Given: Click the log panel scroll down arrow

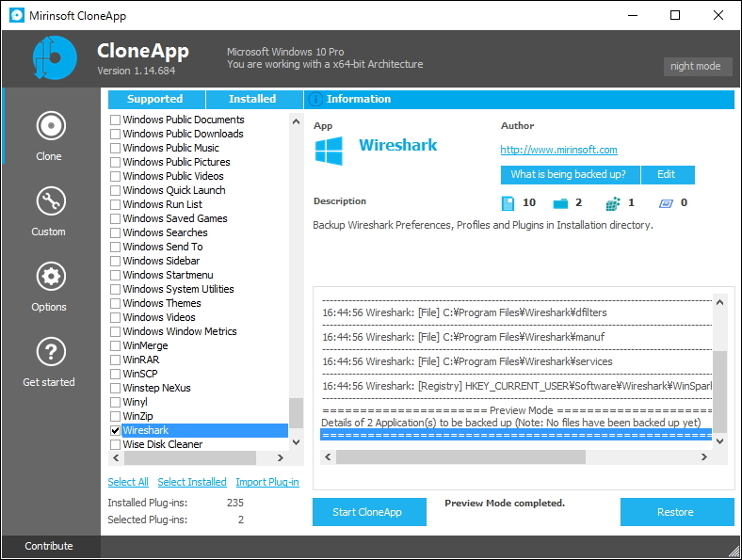Looking at the screenshot, I should tap(719, 441).
